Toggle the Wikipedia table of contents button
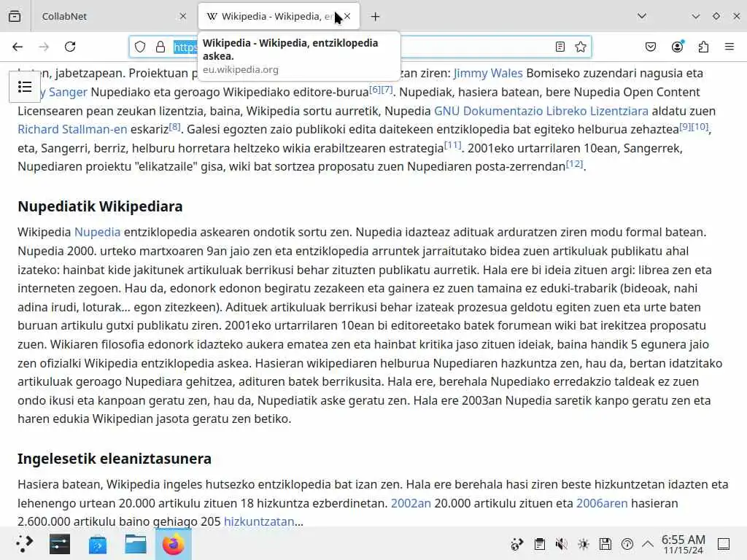The height and width of the screenshot is (560, 747). [25, 87]
